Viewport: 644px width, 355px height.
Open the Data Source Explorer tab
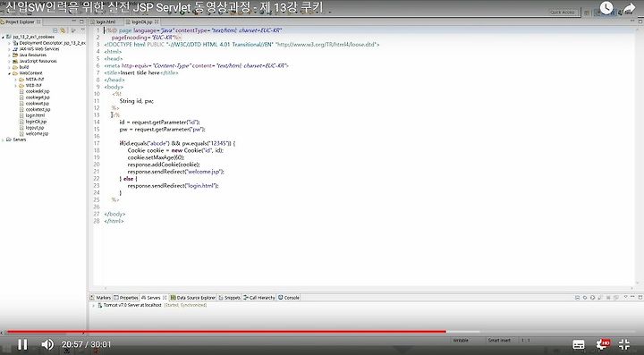coord(193,298)
